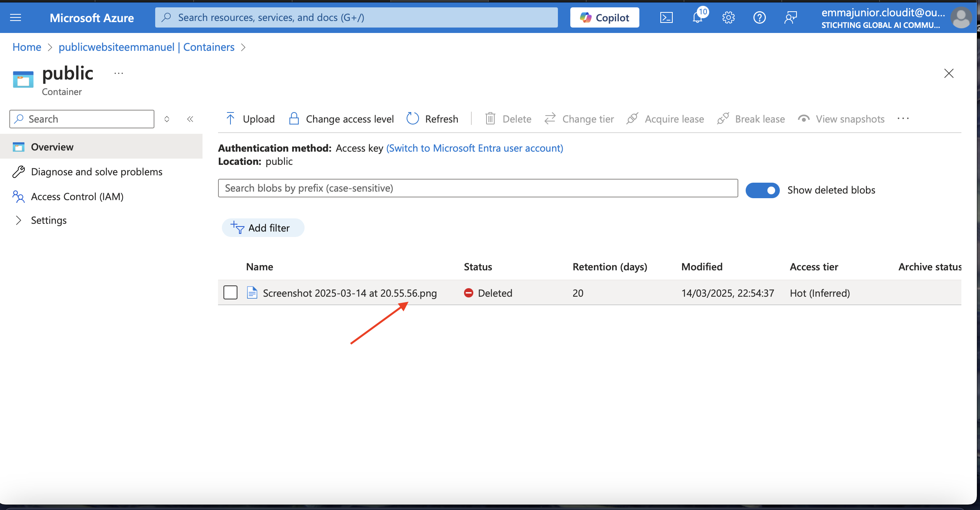Open the Azure portal hamburger menu
The height and width of the screenshot is (510, 980).
click(16, 17)
